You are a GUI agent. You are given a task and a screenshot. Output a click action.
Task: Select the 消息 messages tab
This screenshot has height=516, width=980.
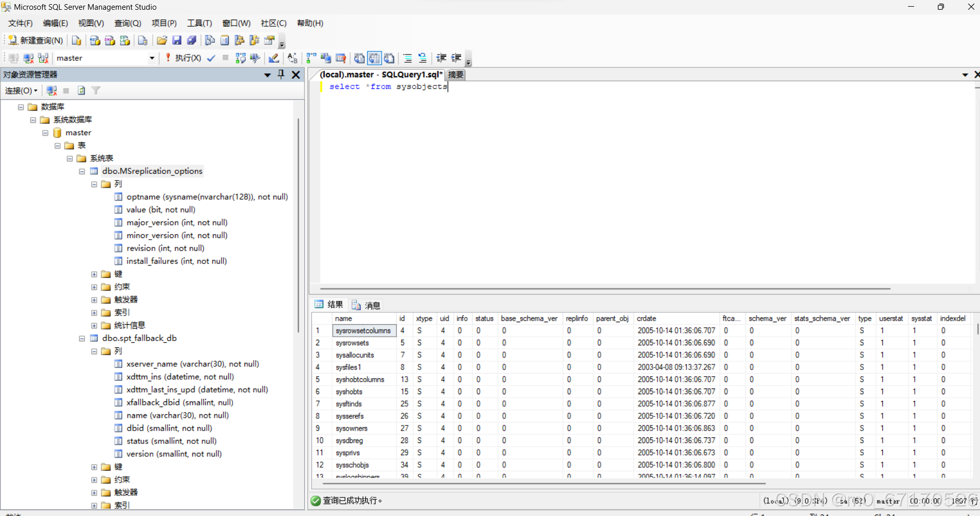(x=366, y=305)
